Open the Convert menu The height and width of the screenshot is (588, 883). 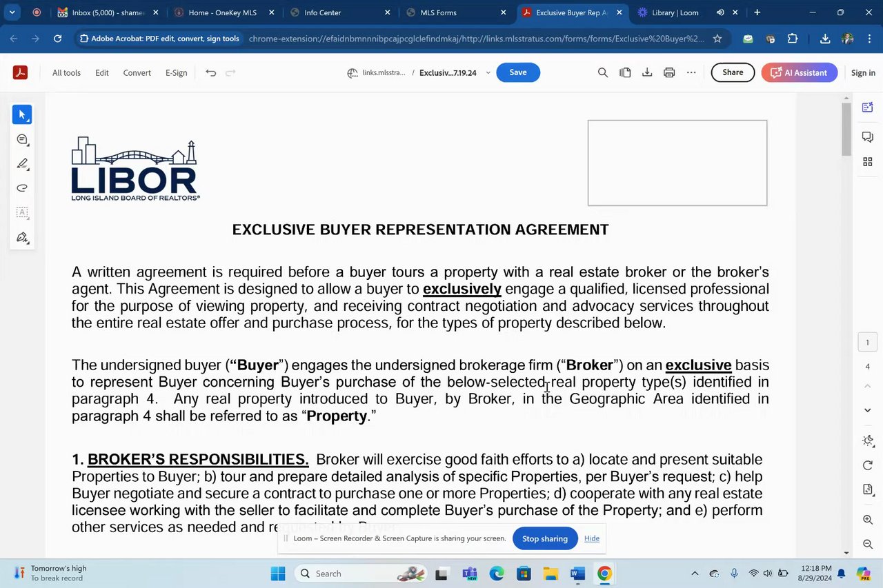137,72
